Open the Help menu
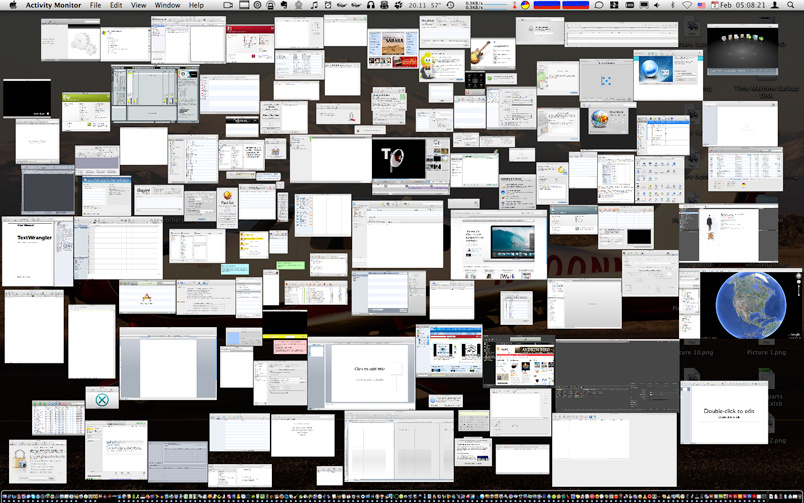Screen dimensions: 804x503 196,5
